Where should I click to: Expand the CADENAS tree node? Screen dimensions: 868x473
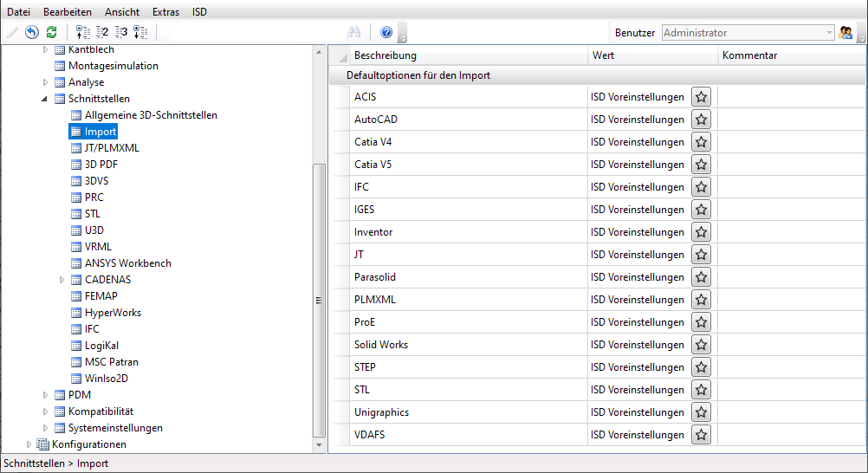pos(62,280)
